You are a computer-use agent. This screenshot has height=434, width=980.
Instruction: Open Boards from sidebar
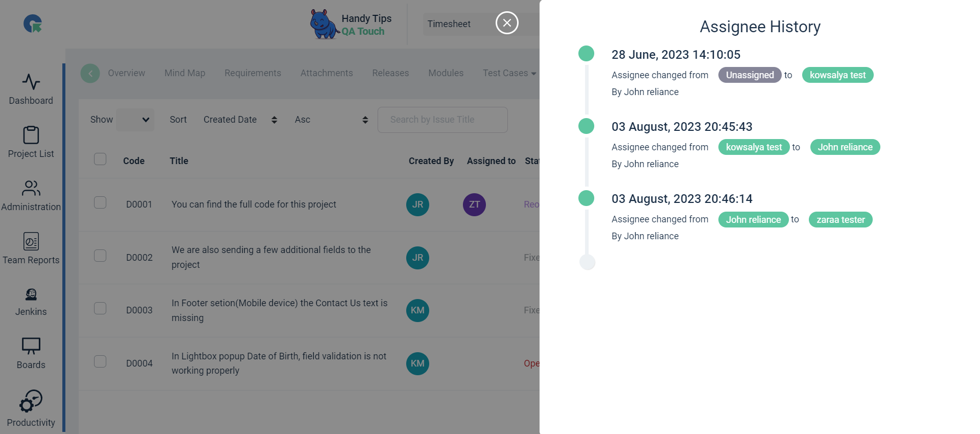tap(31, 347)
